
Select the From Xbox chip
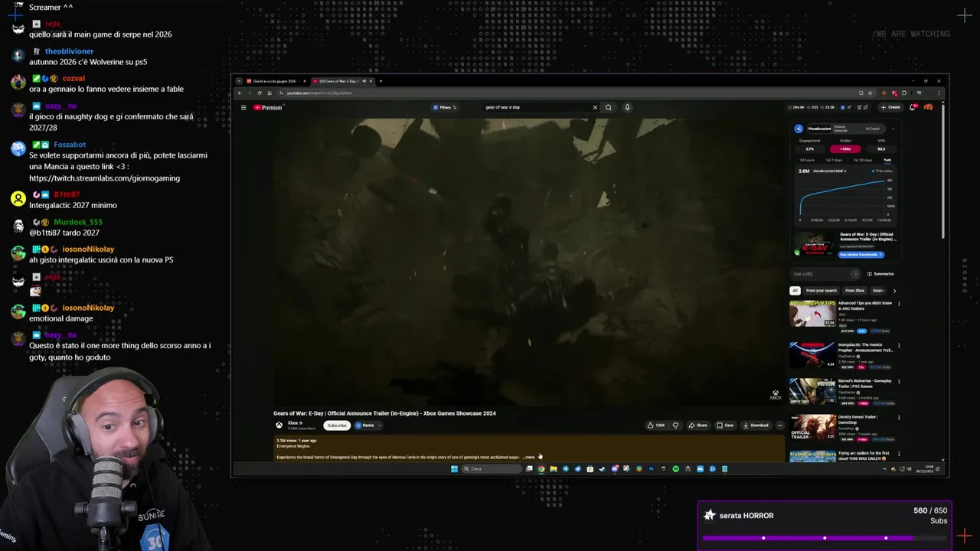855,291
